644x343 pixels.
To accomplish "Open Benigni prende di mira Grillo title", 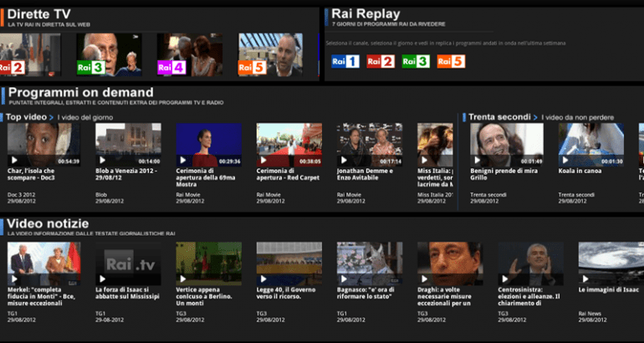I will point(503,174).
